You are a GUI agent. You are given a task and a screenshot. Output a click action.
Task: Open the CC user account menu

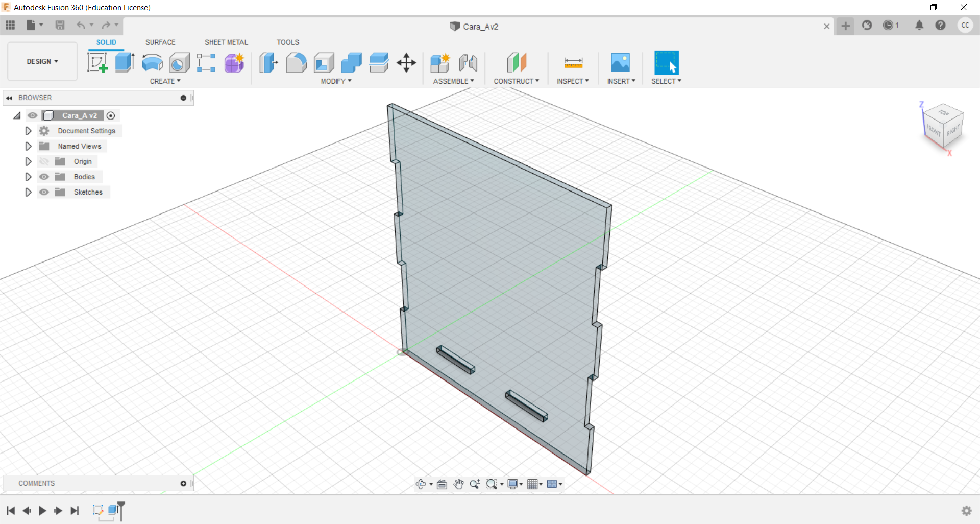tap(965, 25)
